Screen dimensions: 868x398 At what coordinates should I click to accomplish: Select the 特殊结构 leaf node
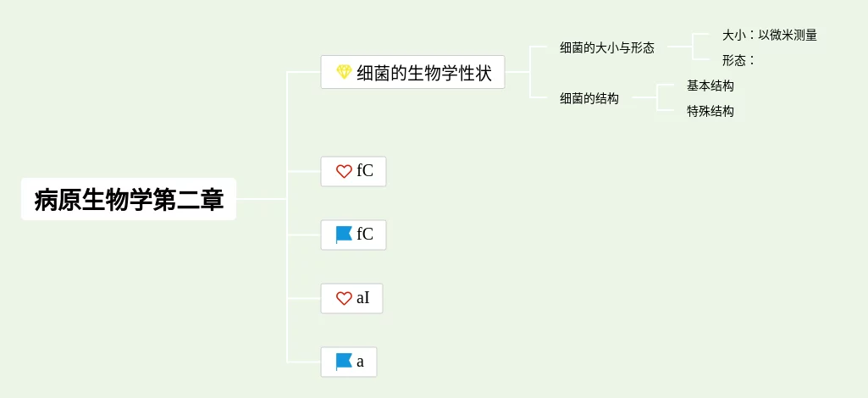tap(710, 111)
